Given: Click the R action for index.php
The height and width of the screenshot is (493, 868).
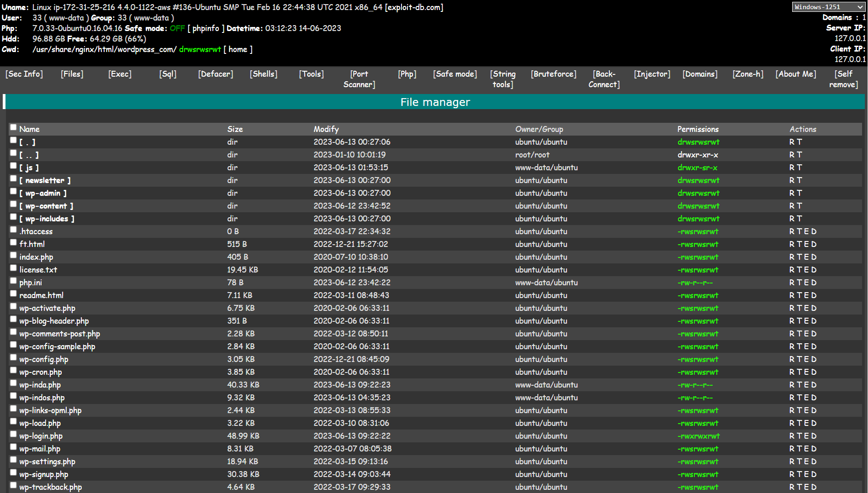Looking at the screenshot, I should click(x=792, y=257).
